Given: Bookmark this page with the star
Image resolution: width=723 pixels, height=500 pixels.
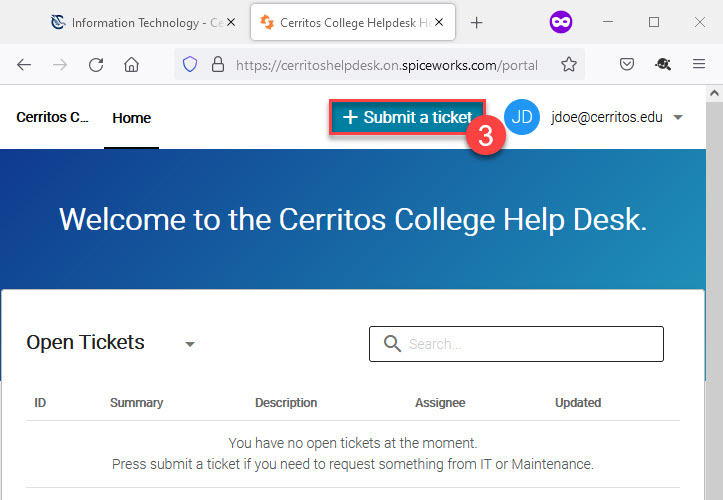Looking at the screenshot, I should pos(569,64).
